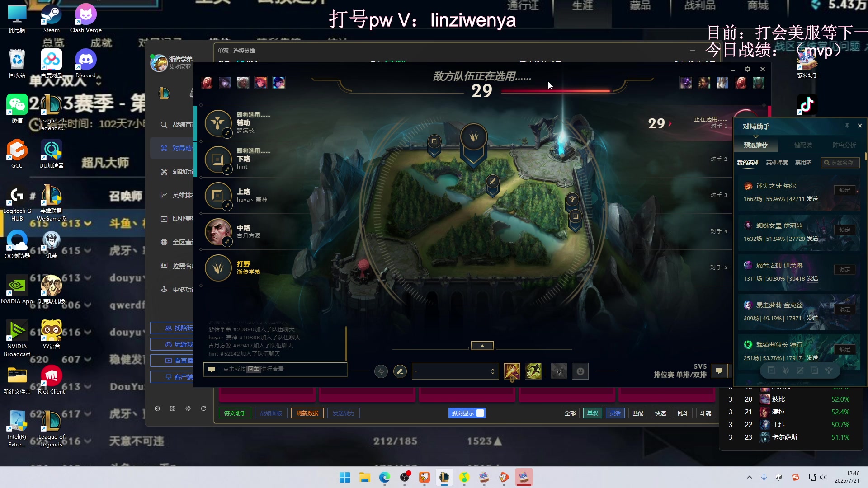Open League logo icon in helper sidebar
Image resolution: width=868 pixels, height=488 pixels.
(x=164, y=93)
